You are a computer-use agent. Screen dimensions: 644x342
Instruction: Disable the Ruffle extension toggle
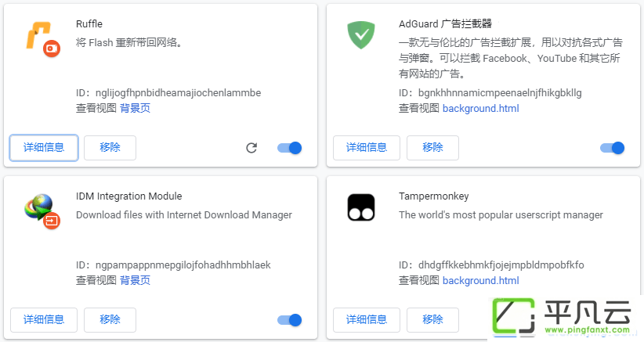click(290, 148)
